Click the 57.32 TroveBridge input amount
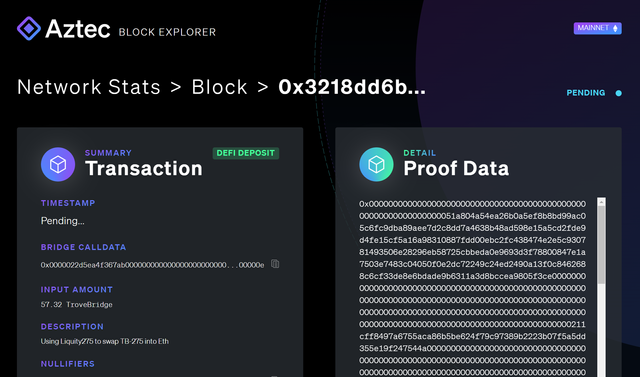Screen dimensions: 640x377 (x=76, y=304)
